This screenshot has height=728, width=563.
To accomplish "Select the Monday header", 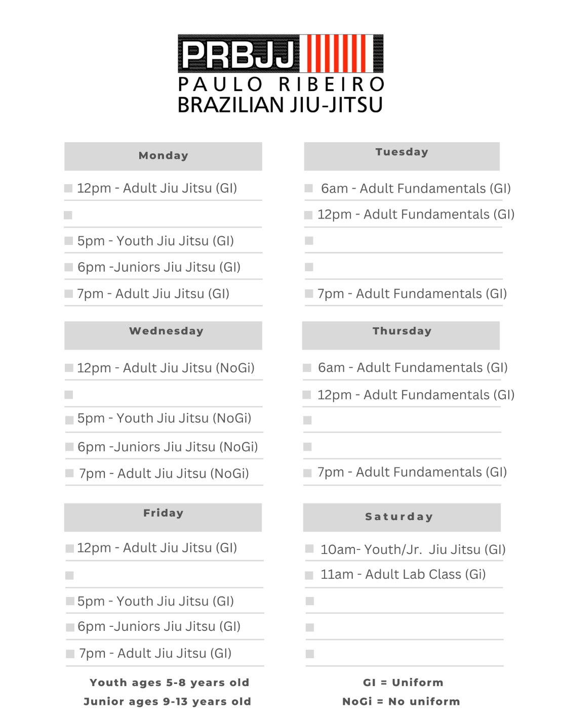I will [163, 156].
